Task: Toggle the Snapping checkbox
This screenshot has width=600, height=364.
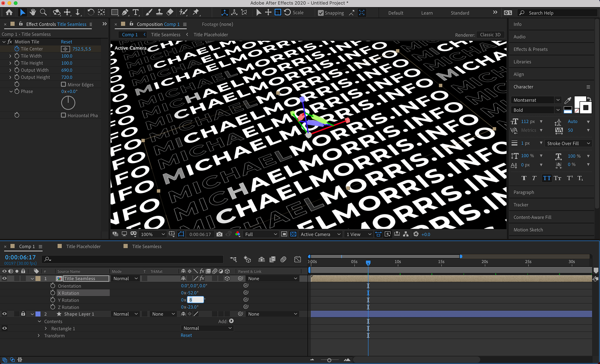Action: click(x=321, y=13)
